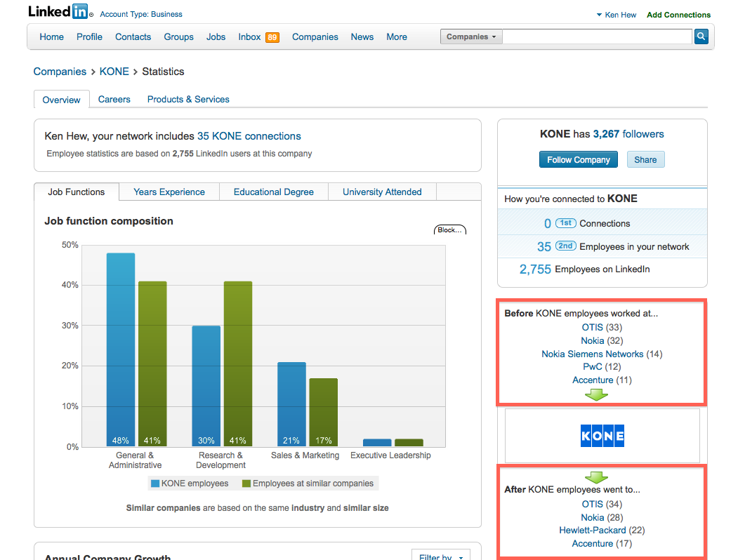738x560 pixels.
Task: Switch to Products & Services tab
Action: [188, 99]
